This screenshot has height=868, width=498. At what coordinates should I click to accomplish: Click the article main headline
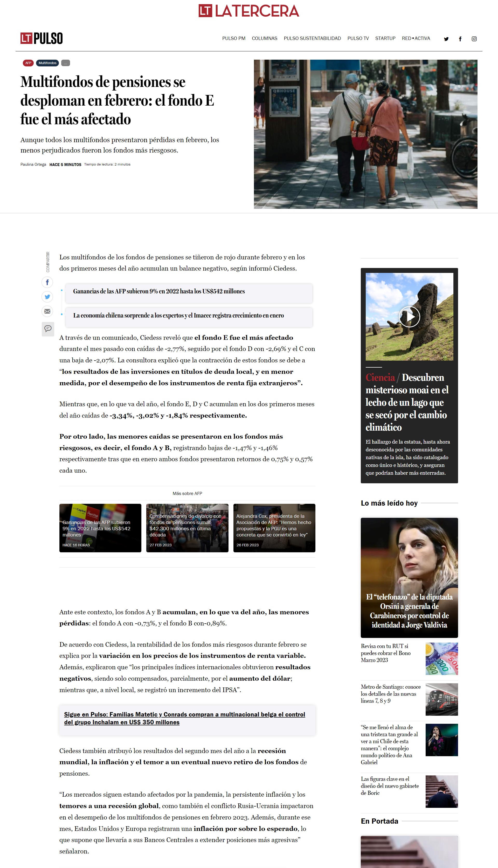click(117, 101)
